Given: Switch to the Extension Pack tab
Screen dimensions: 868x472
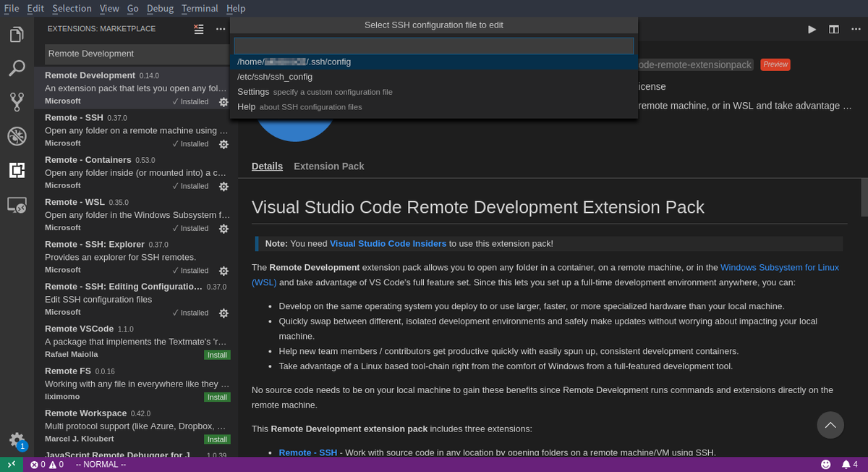Looking at the screenshot, I should pyautogui.click(x=329, y=166).
